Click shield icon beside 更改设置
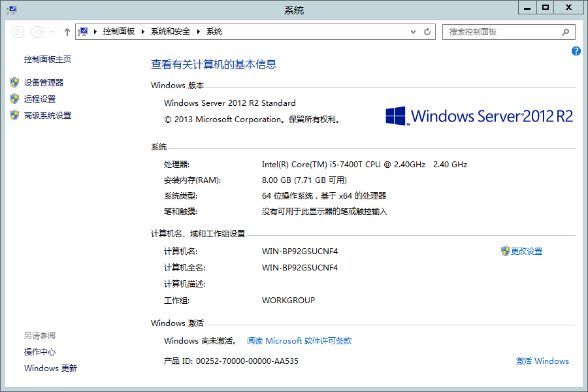Image resolution: width=588 pixels, height=392 pixels. coord(506,251)
